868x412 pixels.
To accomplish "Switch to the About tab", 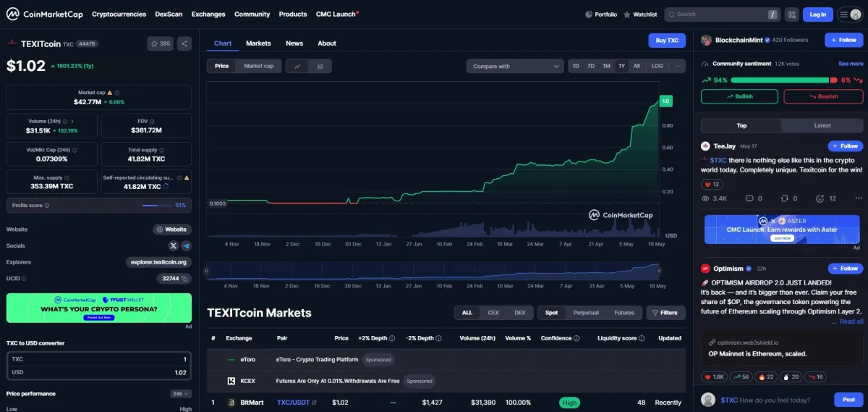I will 327,43.
